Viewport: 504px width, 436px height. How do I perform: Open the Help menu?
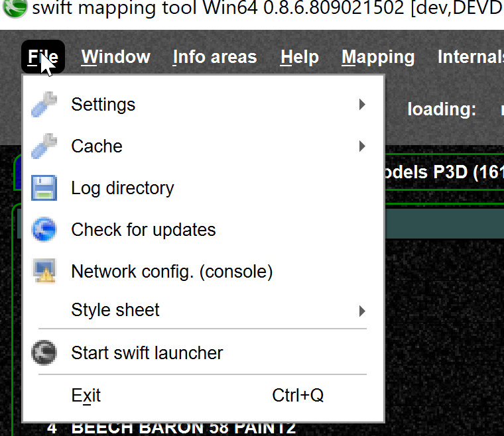point(300,57)
